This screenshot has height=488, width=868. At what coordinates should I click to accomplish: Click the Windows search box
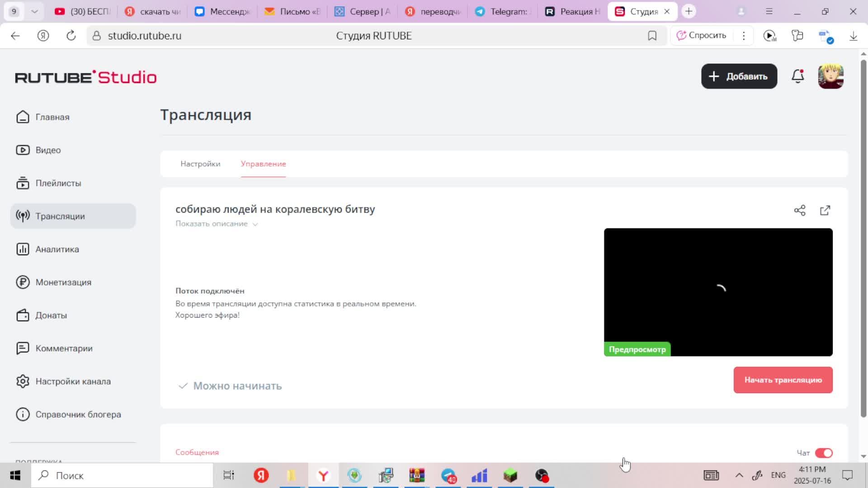pos(122,475)
